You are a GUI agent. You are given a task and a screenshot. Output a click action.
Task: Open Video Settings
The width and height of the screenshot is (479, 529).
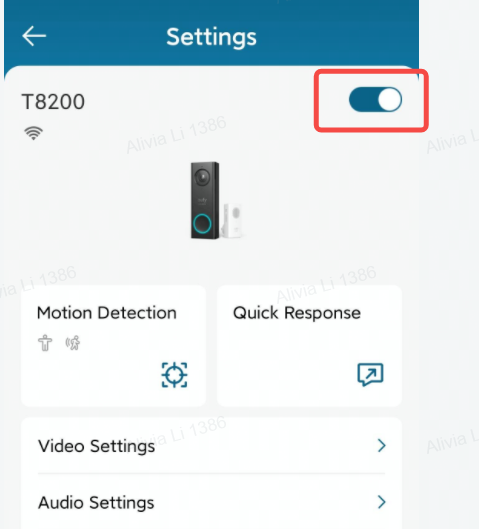click(x=212, y=446)
